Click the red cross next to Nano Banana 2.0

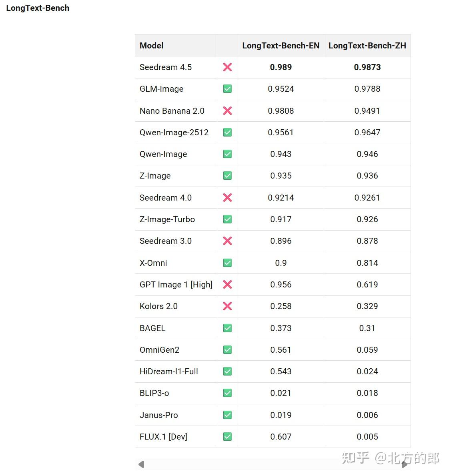point(227,111)
